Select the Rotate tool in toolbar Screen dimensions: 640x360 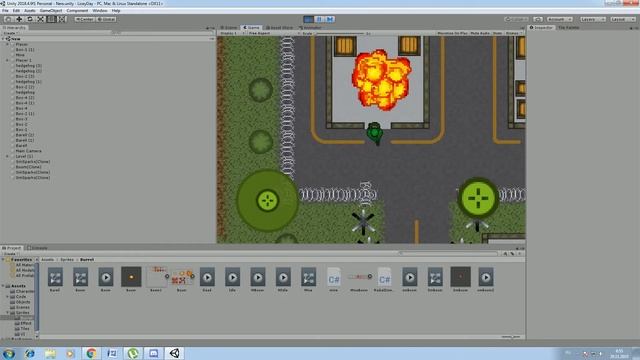pyautogui.click(x=30, y=19)
